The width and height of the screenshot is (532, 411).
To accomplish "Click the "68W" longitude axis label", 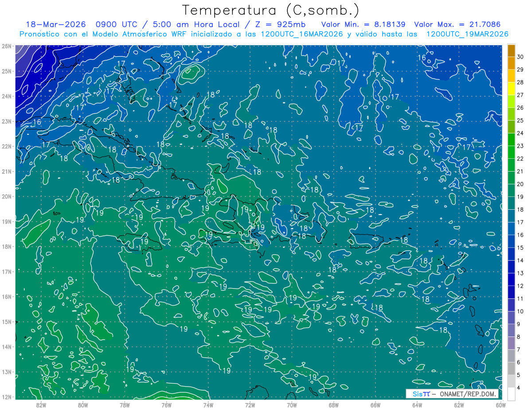I will 334,405.
